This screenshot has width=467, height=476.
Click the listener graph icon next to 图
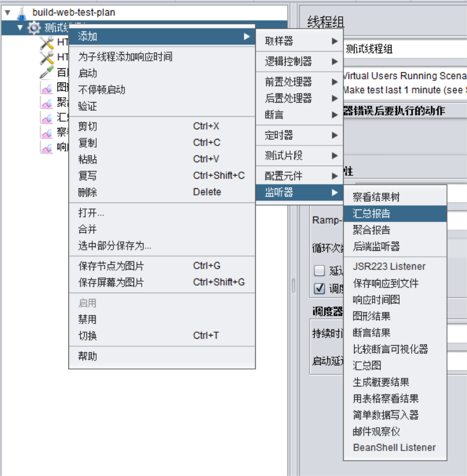47,87
